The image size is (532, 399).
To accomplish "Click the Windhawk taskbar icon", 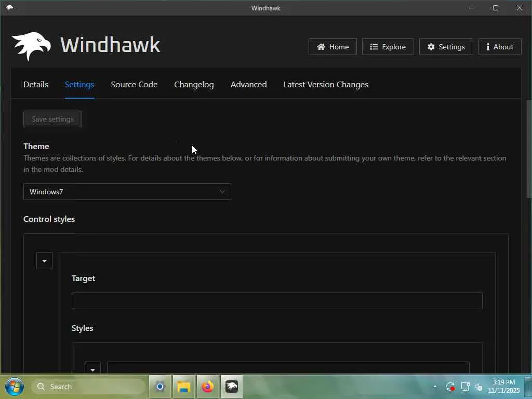I will point(232,387).
